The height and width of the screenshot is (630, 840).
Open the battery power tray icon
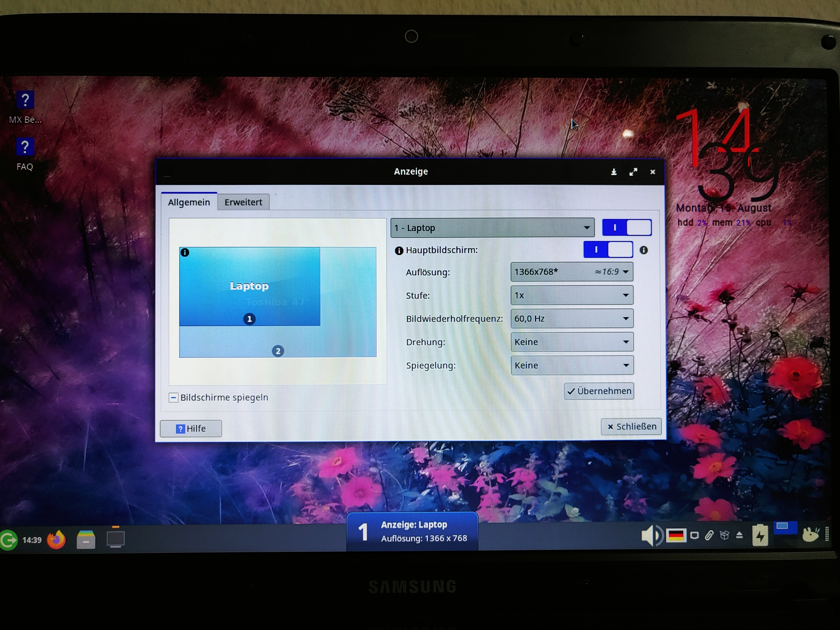[x=760, y=535]
